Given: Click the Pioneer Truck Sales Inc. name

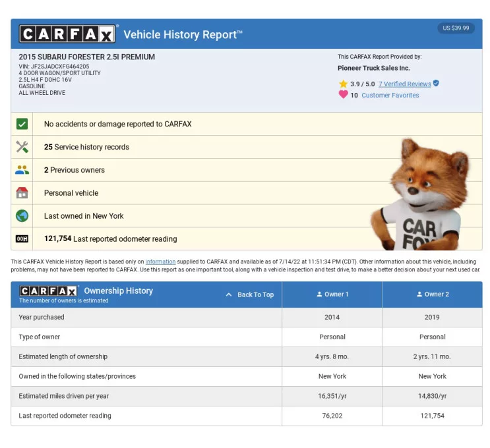Looking at the screenshot, I should pyautogui.click(x=373, y=69).
